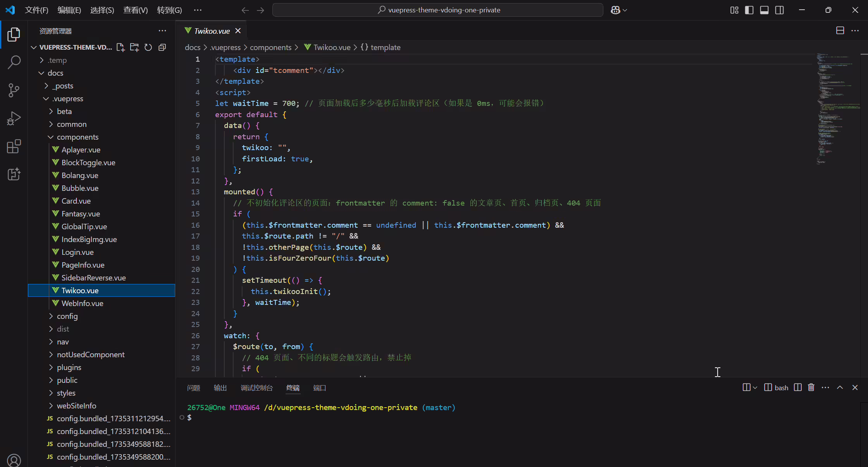Kill terminal with the trash icon
The height and width of the screenshot is (467, 868).
[x=811, y=387]
